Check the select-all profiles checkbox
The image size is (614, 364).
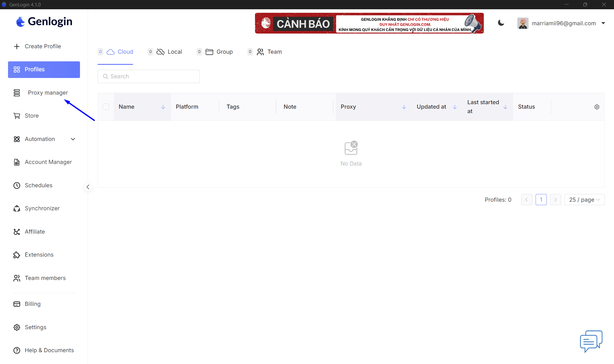click(x=106, y=107)
